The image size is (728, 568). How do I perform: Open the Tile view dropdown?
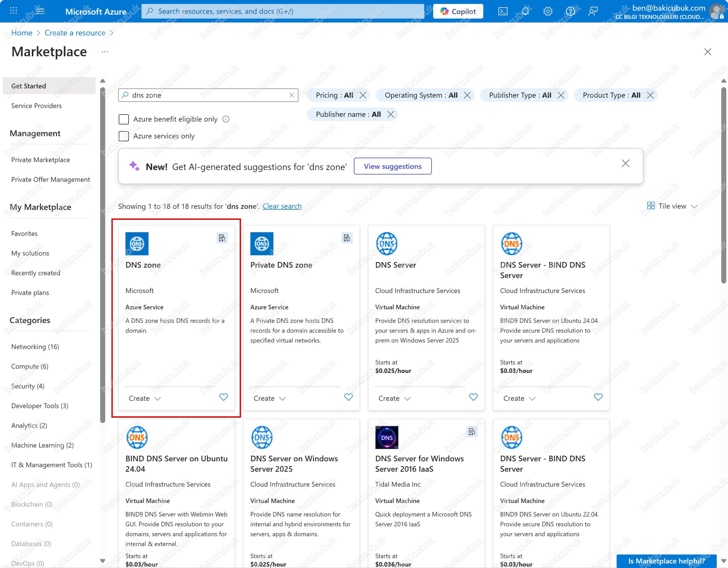point(672,206)
